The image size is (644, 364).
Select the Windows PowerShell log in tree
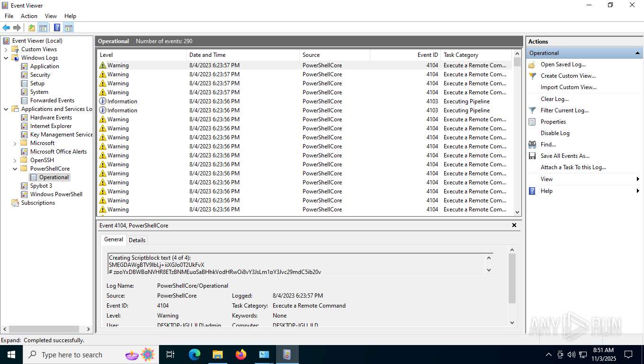(56, 194)
